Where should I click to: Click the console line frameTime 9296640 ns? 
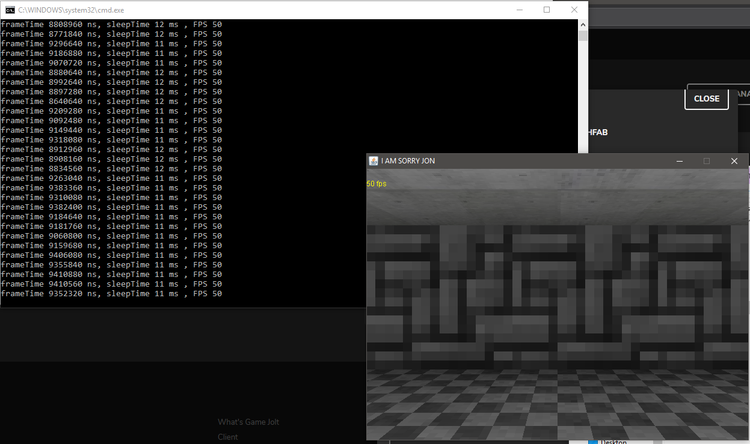click(111, 44)
